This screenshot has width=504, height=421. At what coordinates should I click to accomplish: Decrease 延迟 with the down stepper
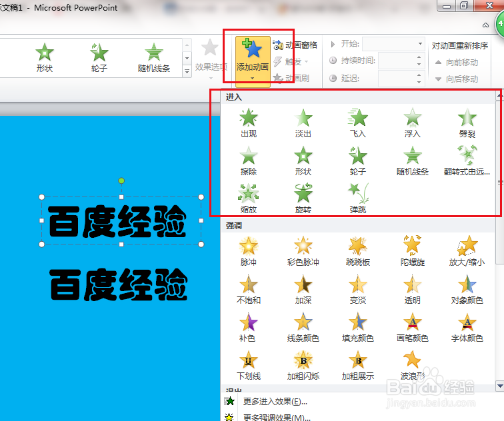click(x=419, y=82)
